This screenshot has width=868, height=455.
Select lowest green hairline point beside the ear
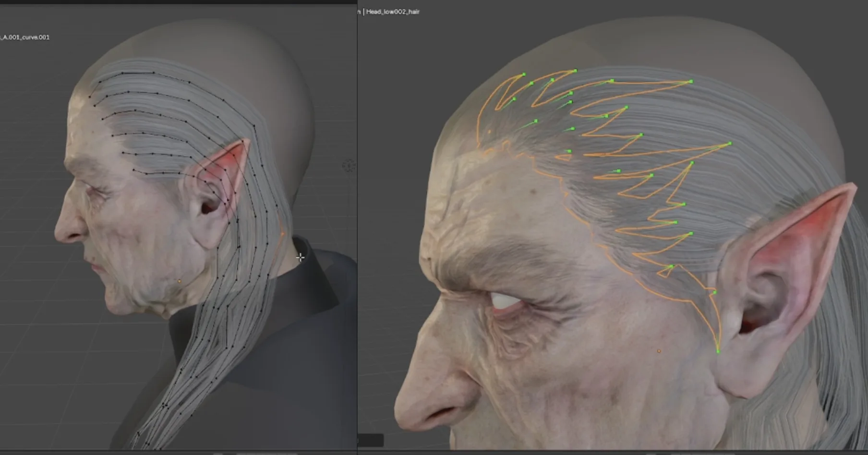click(x=718, y=351)
